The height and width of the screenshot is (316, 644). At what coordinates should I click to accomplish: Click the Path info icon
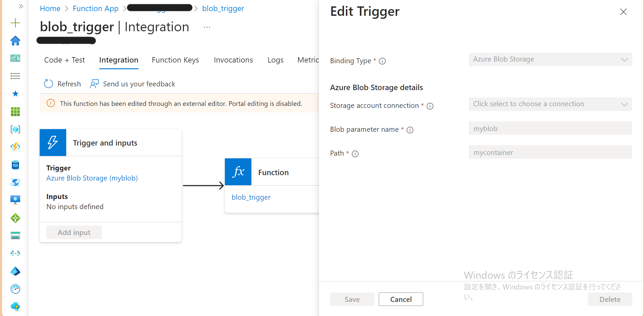coord(355,154)
